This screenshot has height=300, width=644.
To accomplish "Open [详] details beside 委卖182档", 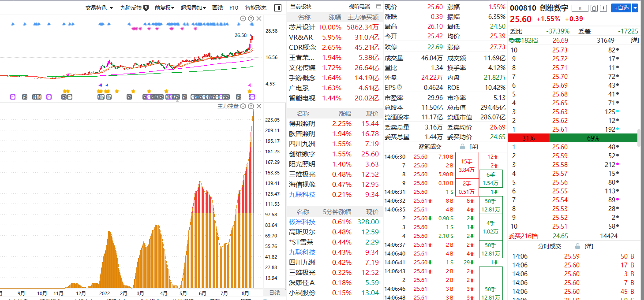I will coord(634,40).
